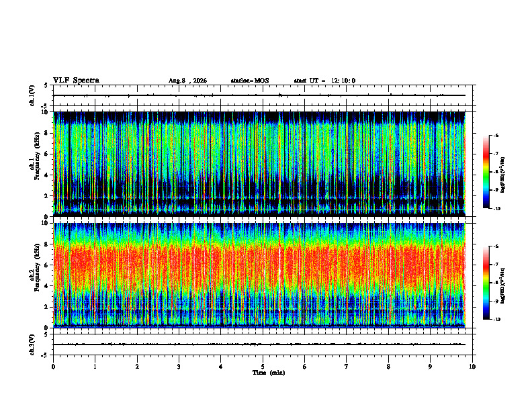The width and height of the screenshot is (532, 411).
Task: Click the 'start UT = 12:10:0' text
Action: (324, 81)
